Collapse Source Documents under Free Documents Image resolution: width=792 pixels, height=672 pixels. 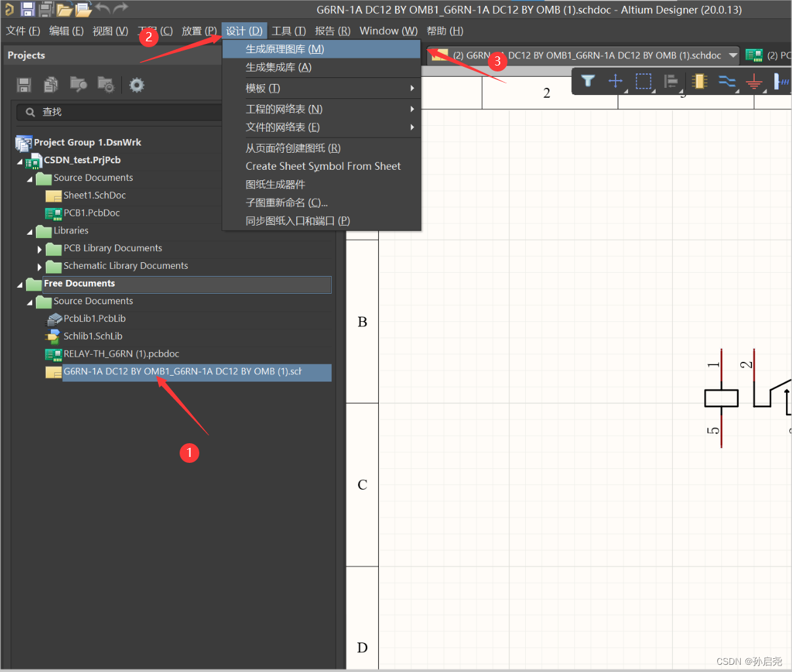click(x=30, y=302)
